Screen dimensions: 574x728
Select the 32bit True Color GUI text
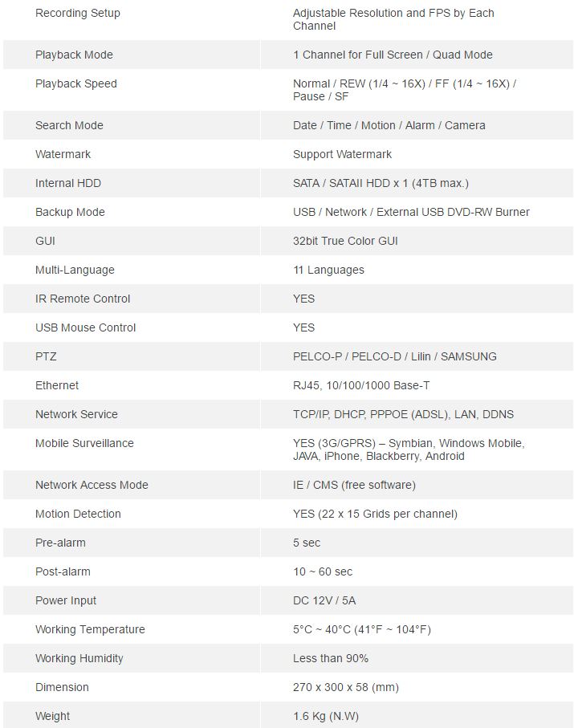pos(345,241)
